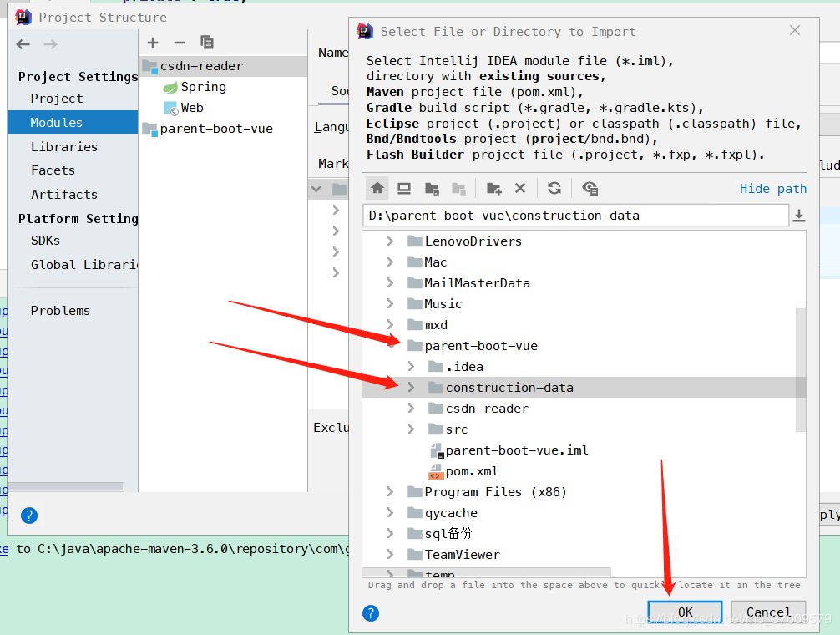
Task: Expand the src folder
Action: click(x=411, y=429)
